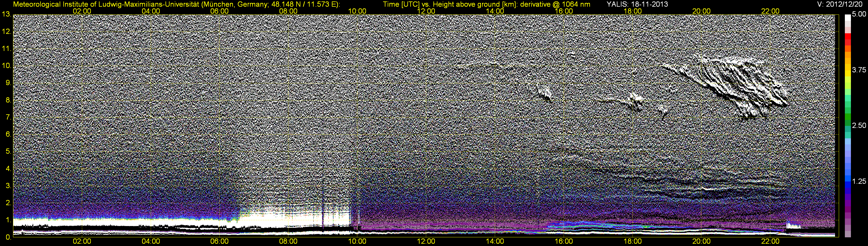Screen dimensions: 868x246
Task: Click the bottom axis '20:00' time label
Action: (702, 242)
